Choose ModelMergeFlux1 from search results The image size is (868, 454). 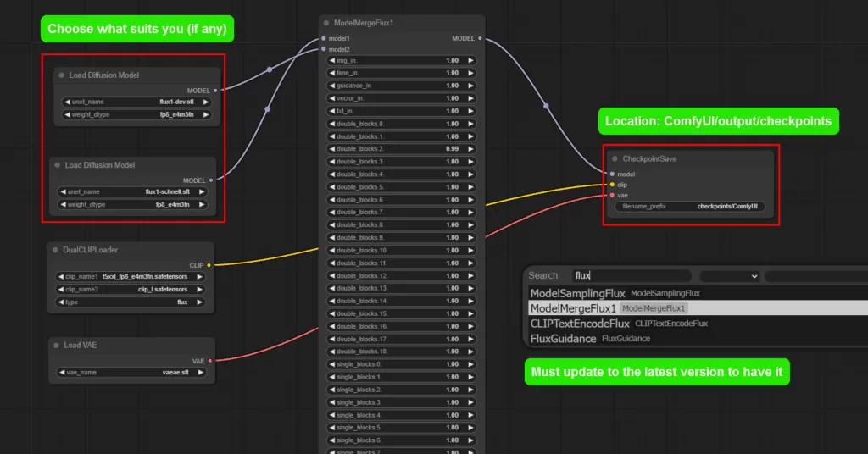pyautogui.click(x=698, y=308)
